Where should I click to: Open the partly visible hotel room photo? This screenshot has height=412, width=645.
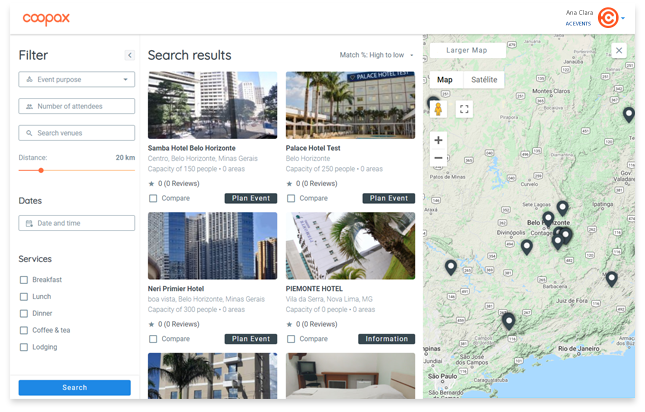pyautogui.click(x=350, y=375)
